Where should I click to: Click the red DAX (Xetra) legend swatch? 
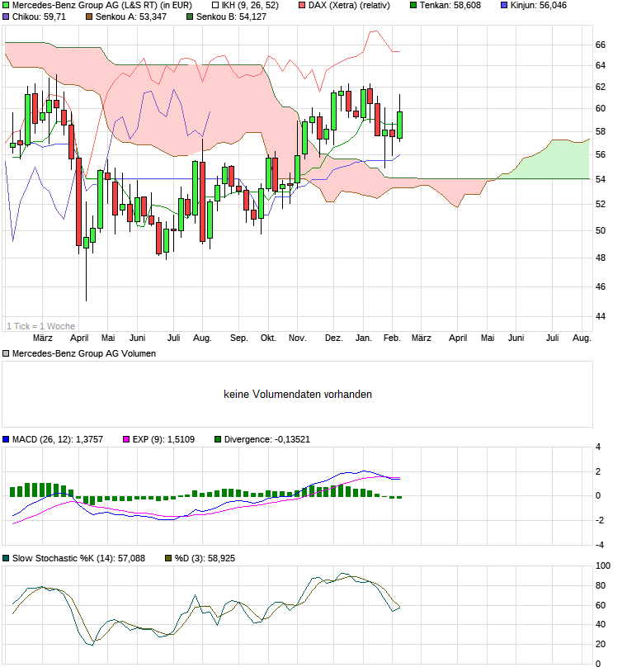coord(302,6)
